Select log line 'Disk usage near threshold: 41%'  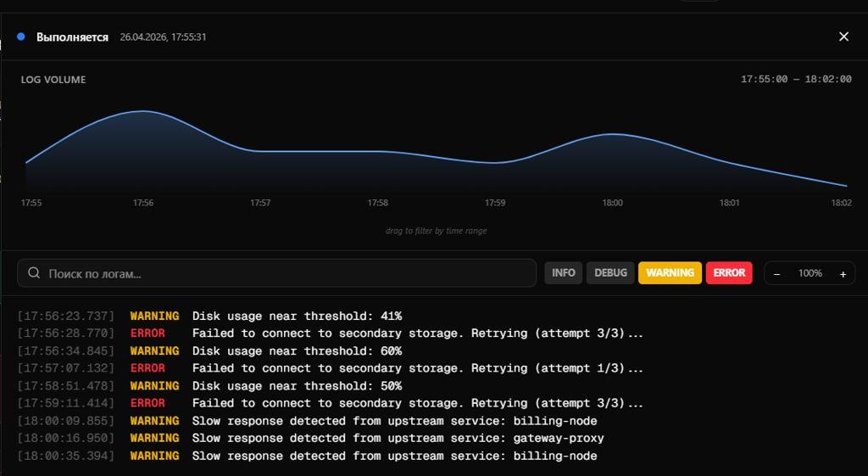[297, 316]
